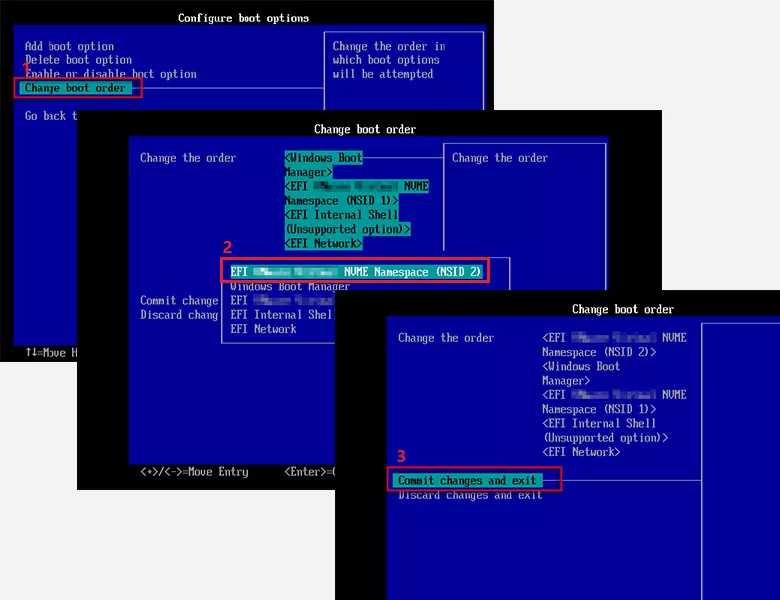Select 'Commit changes and exit'
780x600 pixels.
[467, 481]
